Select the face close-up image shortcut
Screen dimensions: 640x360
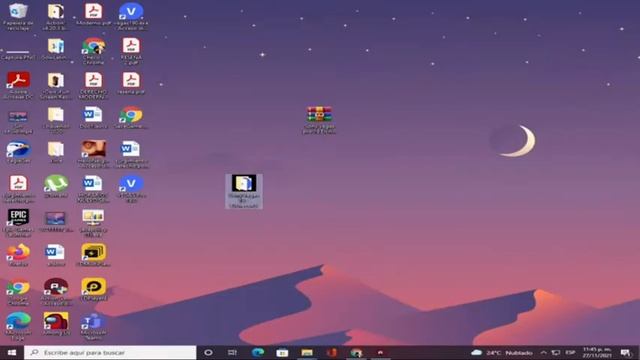coord(93,154)
